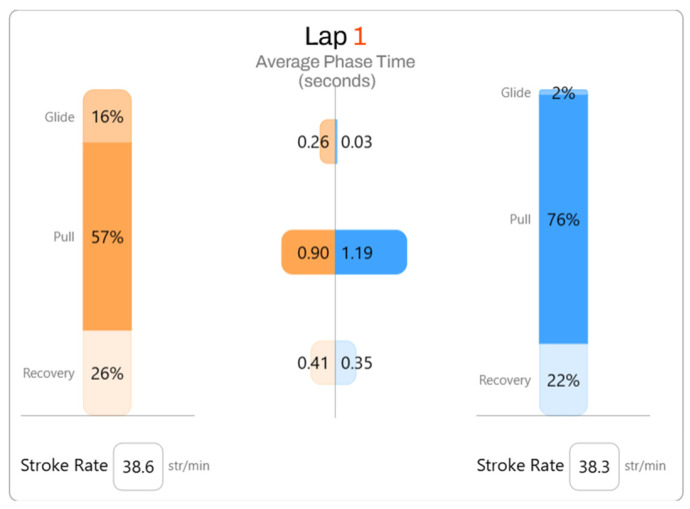Select the blue 2% Glide segment
Viewport: 690px width, 509px height.
[564, 92]
